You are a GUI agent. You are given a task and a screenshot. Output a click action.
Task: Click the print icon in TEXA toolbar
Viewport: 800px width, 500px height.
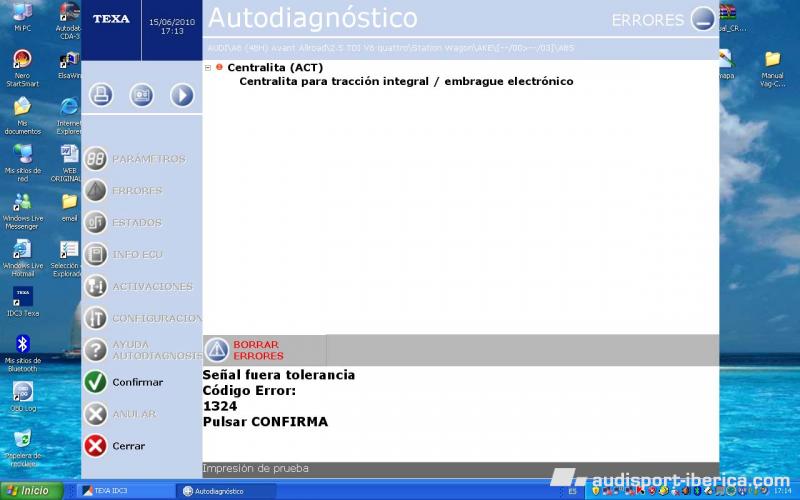(x=101, y=95)
